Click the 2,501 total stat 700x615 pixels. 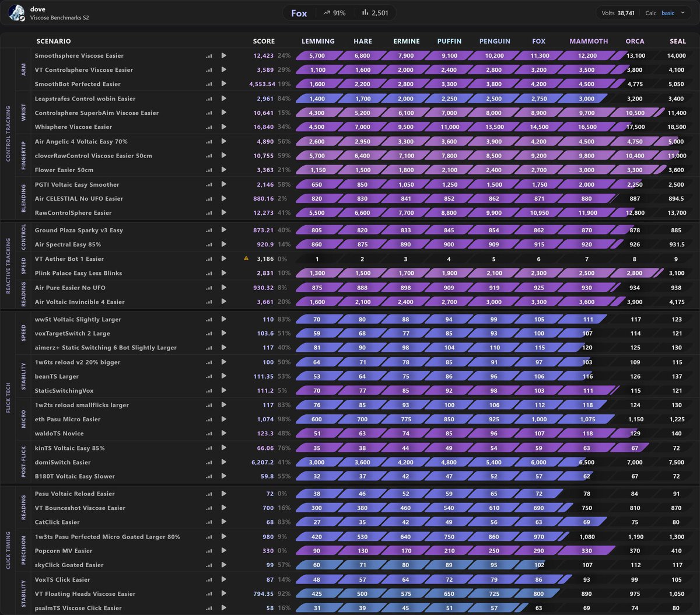pyautogui.click(x=374, y=13)
